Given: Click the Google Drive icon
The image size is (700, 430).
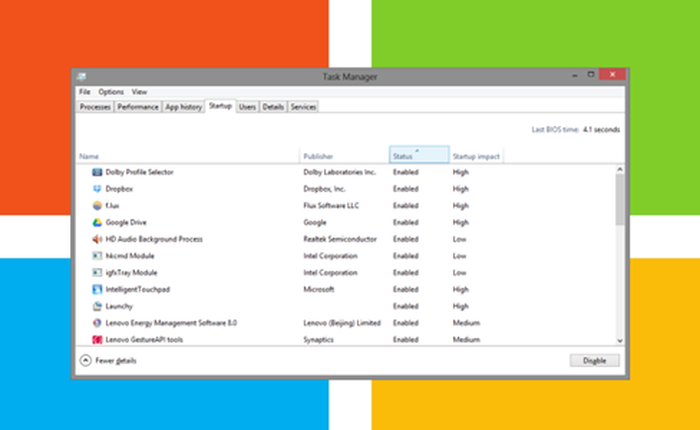Looking at the screenshot, I should (x=97, y=223).
